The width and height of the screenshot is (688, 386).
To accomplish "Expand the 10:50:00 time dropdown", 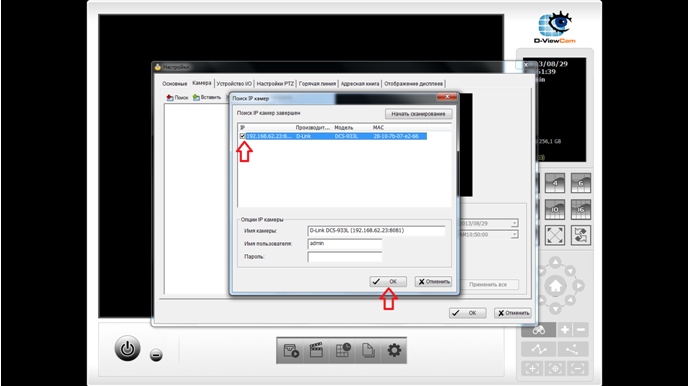I will point(514,235).
